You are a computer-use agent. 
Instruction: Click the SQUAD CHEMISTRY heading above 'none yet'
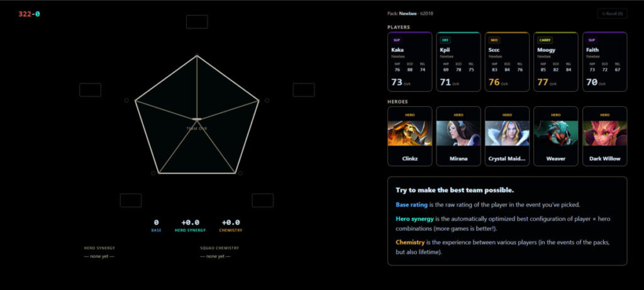point(219,248)
